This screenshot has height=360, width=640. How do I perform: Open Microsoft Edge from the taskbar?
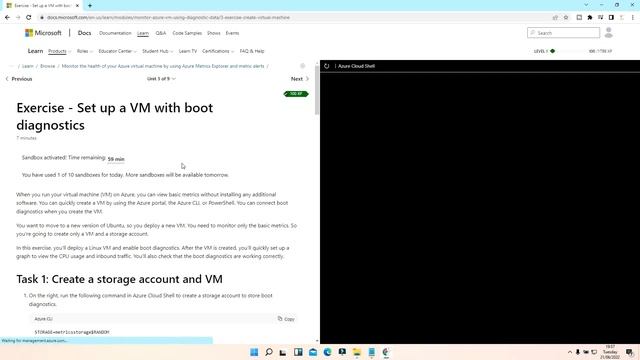click(x=327, y=352)
